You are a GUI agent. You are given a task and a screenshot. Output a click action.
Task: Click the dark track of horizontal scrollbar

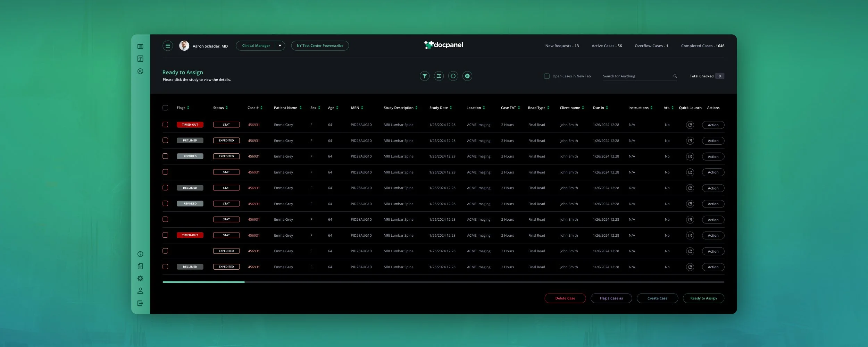pyautogui.click(x=484, y=282)
